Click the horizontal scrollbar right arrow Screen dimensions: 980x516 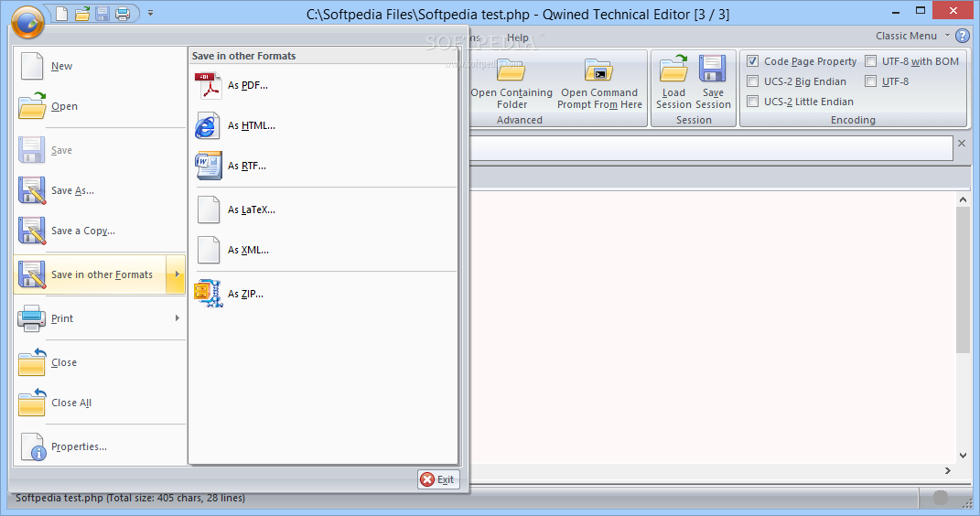[x=948, y=470]
